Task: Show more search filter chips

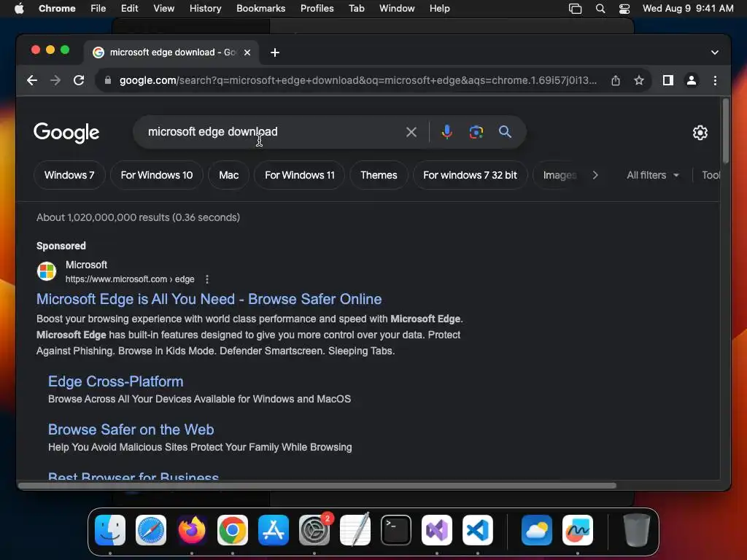Action: click(x=595, y=175)
